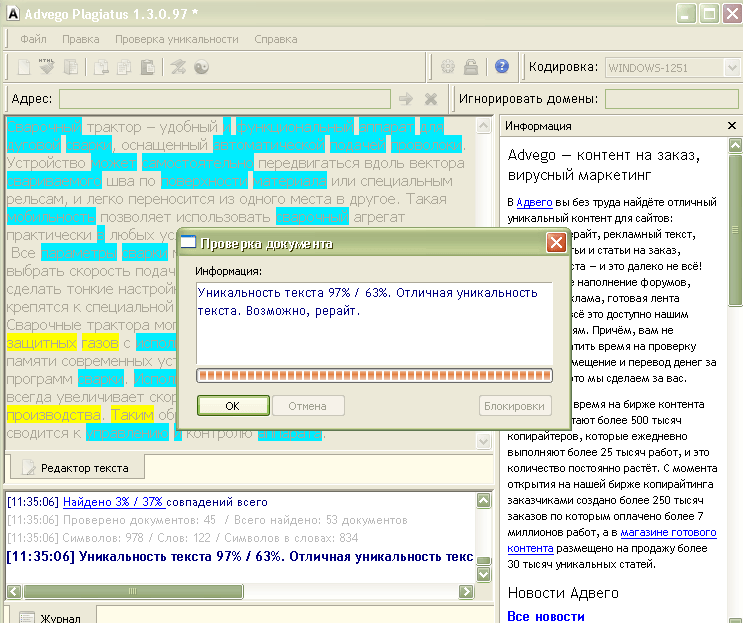Click the Блокировки button

click(x=515, y=406)
